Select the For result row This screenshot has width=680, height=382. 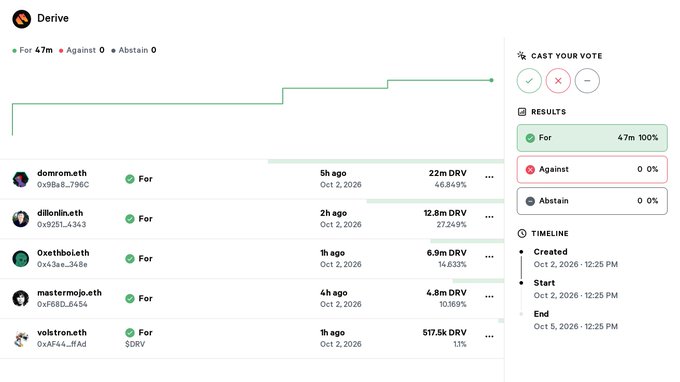click(x=592, y=138)
